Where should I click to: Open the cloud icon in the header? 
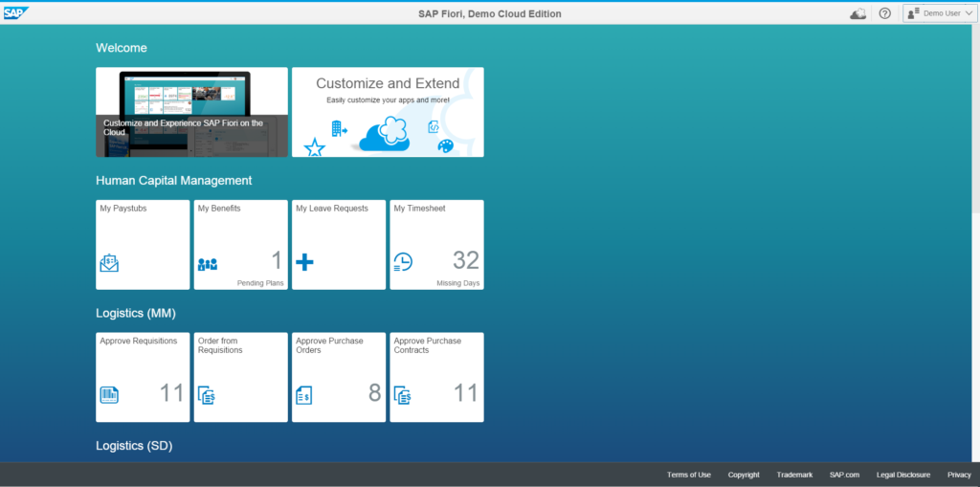(x=858, y=13)
